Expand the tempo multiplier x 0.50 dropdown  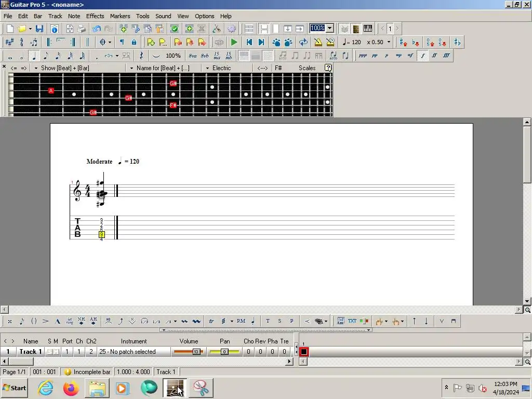coord(389,43)
